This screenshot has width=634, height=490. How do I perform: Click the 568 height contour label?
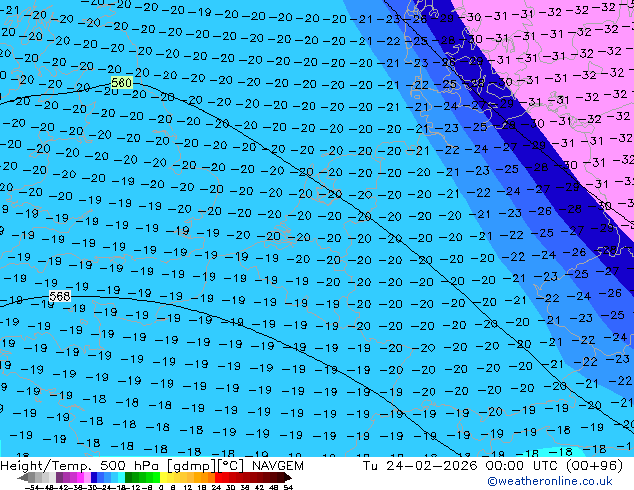click(60, 296)
